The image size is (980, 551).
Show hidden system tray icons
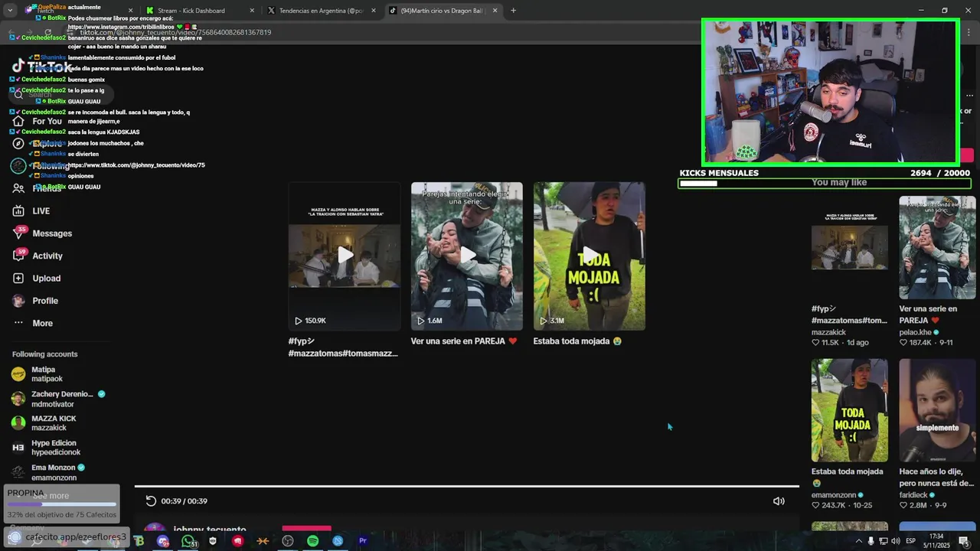point(858,541)
